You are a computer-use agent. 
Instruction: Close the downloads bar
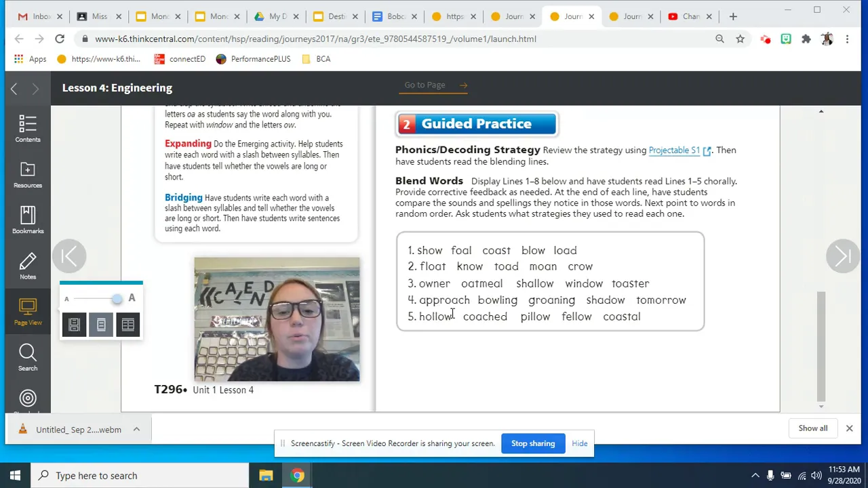coord(849,428)
